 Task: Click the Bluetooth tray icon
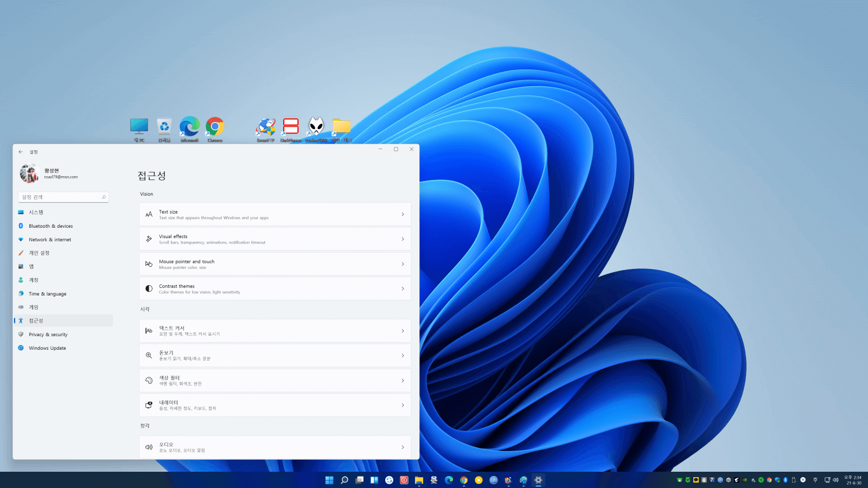[785, 480]
